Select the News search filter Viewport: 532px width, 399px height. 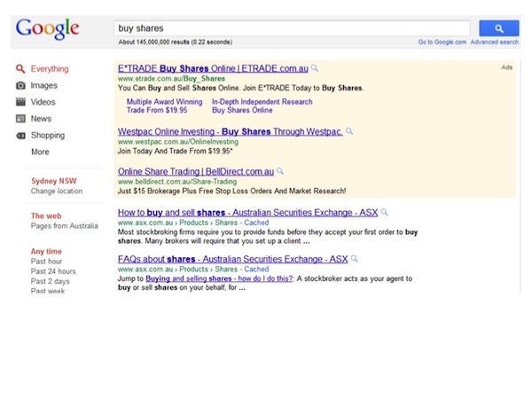click(x=41, y=119)
